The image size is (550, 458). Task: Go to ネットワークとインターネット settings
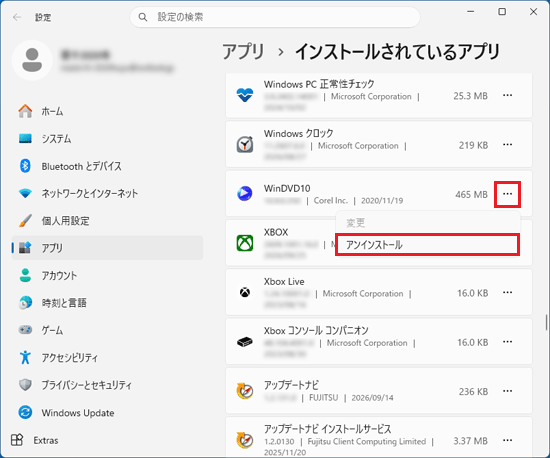click(107, 193)
